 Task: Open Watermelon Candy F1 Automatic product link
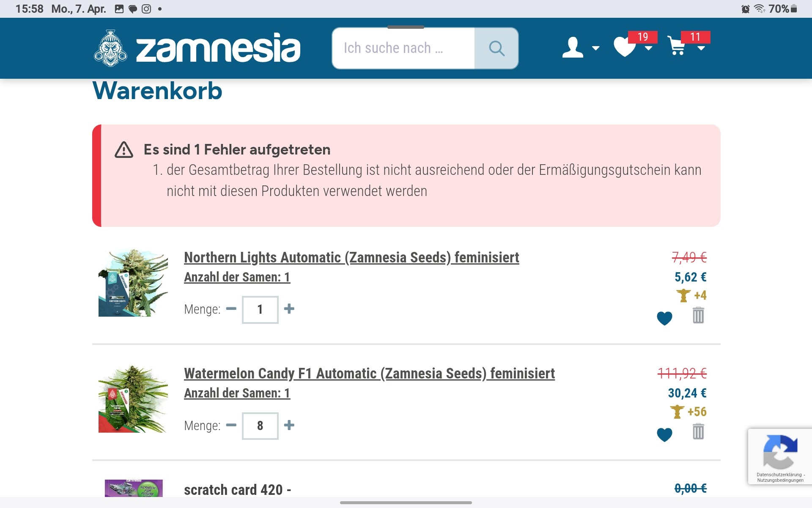(369, 373)
